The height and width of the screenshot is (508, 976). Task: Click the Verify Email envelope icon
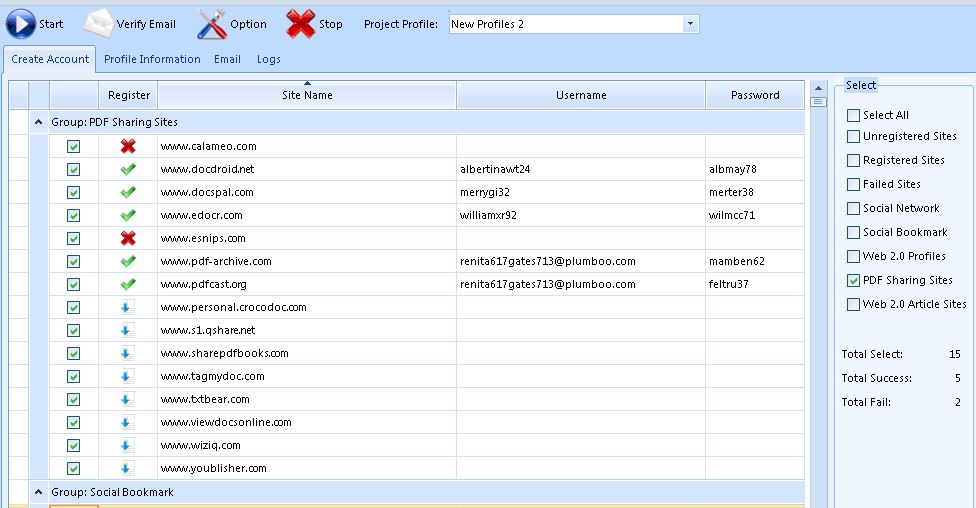coord(98,24)
